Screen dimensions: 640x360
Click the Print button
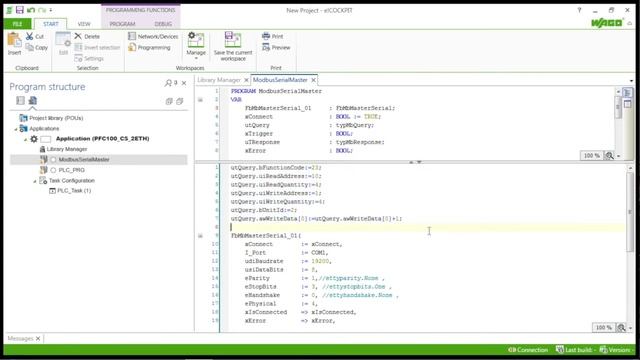273,36
